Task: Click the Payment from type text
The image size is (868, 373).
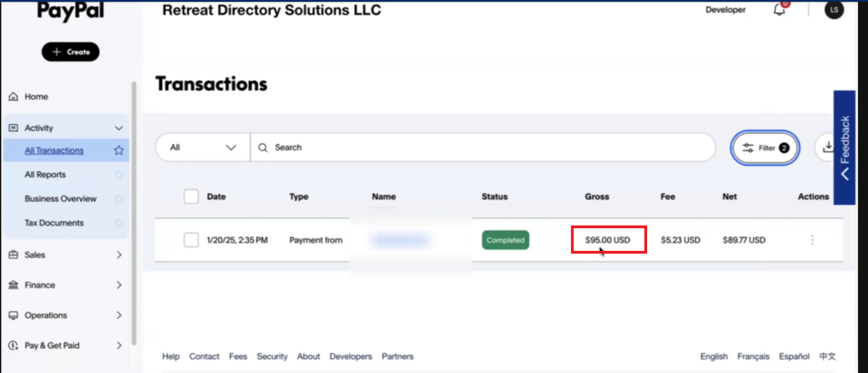Action: point(316,240)
